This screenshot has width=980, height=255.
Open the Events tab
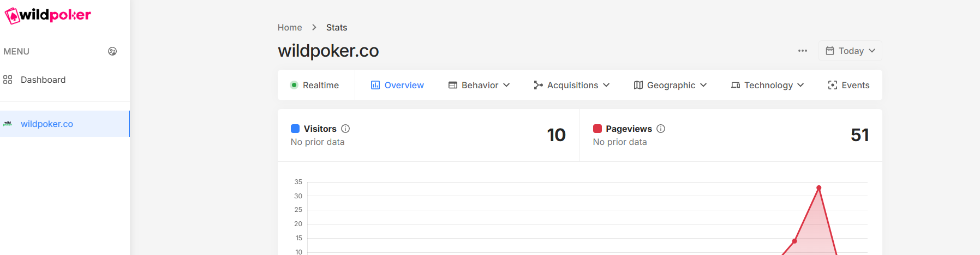pyautogui.click(x=848, y=85)
